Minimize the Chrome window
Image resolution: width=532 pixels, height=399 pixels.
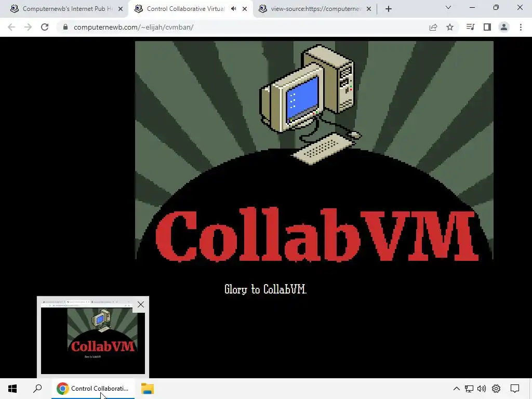[472, 7]
